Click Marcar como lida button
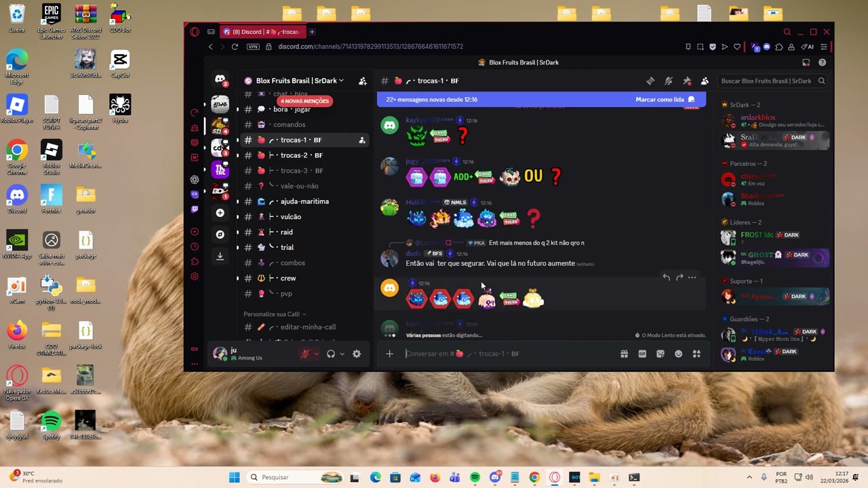This screenshot has height=488, width=868. (x=665, y=100)
